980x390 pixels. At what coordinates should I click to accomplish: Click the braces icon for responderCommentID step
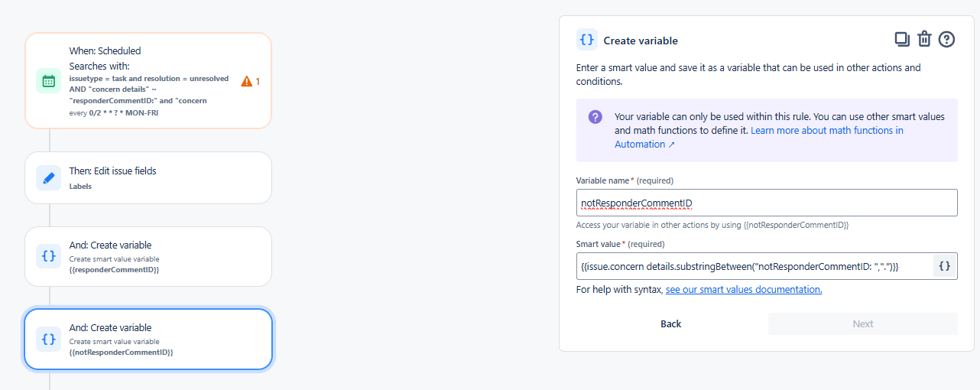[48, 256]
